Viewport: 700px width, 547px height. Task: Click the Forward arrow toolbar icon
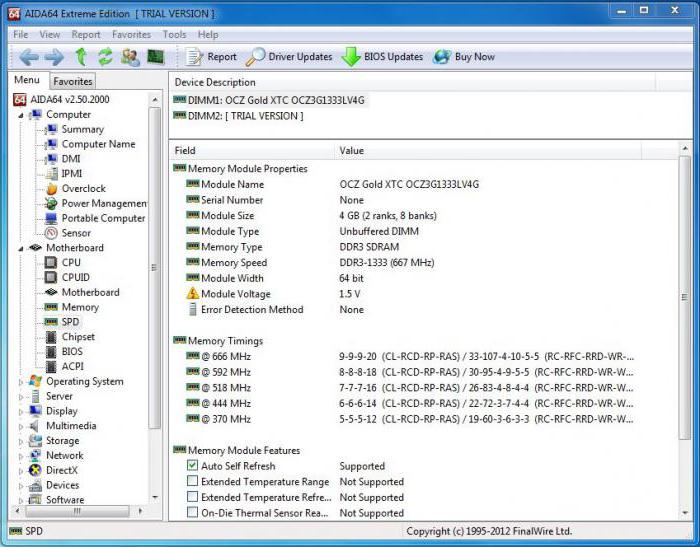click(54, 57)
